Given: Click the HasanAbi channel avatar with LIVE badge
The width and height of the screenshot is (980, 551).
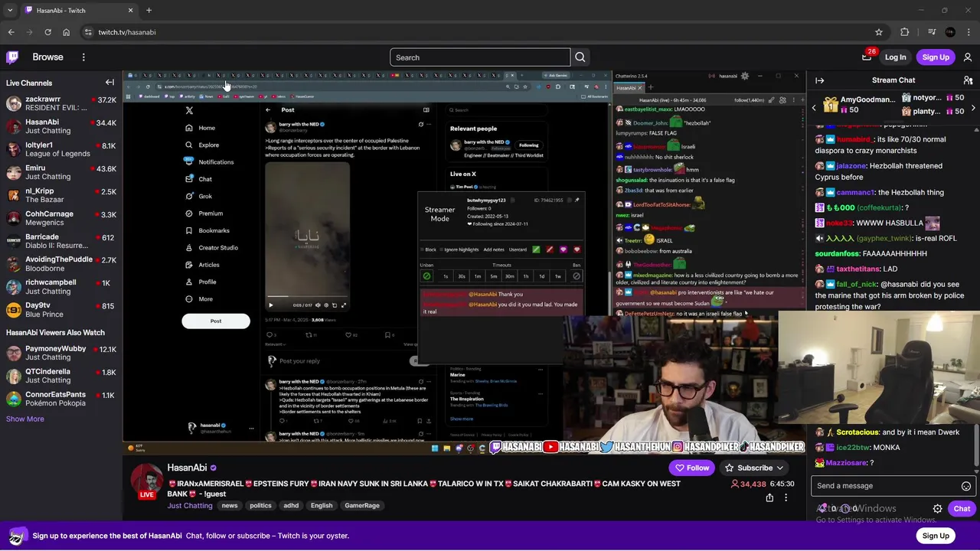Looking at the screenshot, I should (146, 480).
